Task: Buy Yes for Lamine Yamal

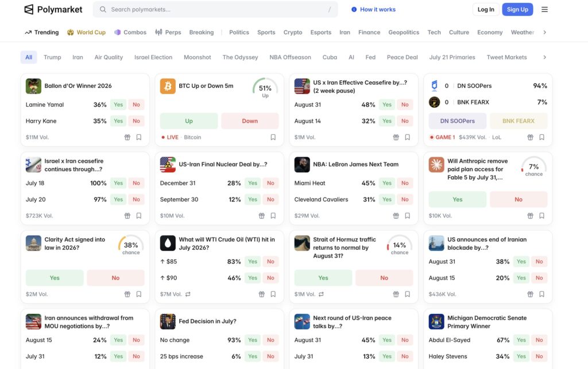Action: [118, 104]
